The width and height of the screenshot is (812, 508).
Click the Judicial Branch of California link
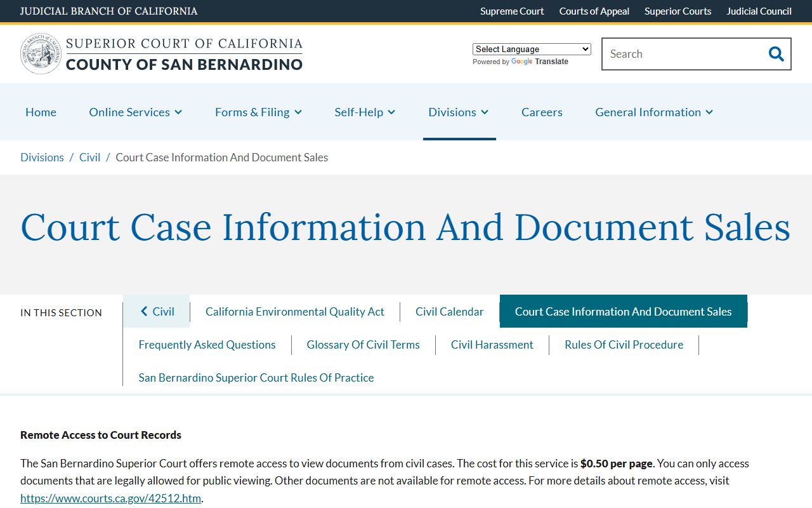pos(108,11)
